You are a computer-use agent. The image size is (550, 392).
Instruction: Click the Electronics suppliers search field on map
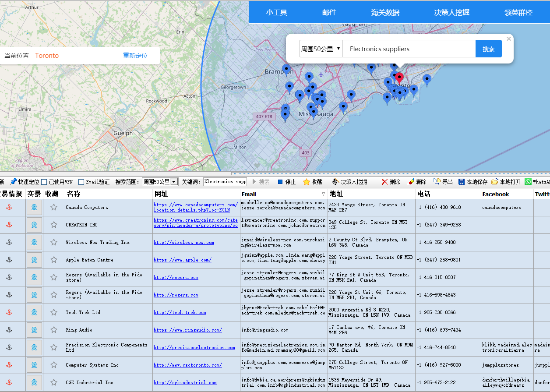pyautogui.click(x=409, y=49)
